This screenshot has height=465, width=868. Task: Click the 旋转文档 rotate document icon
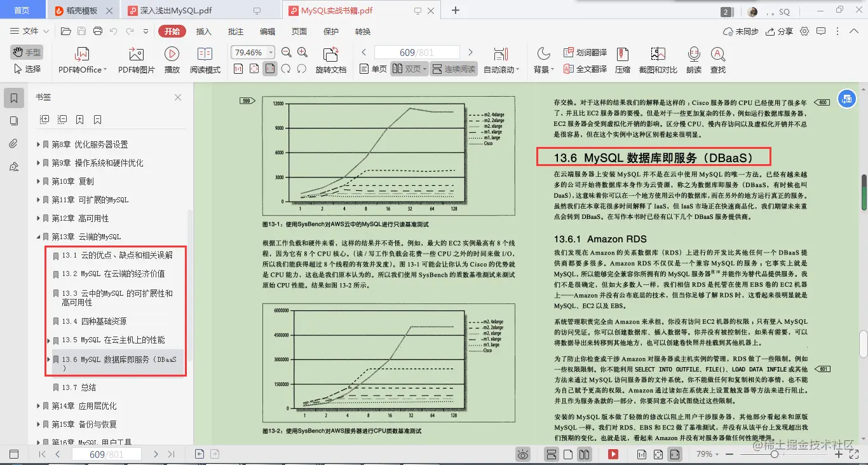click(x=331, y=60)
